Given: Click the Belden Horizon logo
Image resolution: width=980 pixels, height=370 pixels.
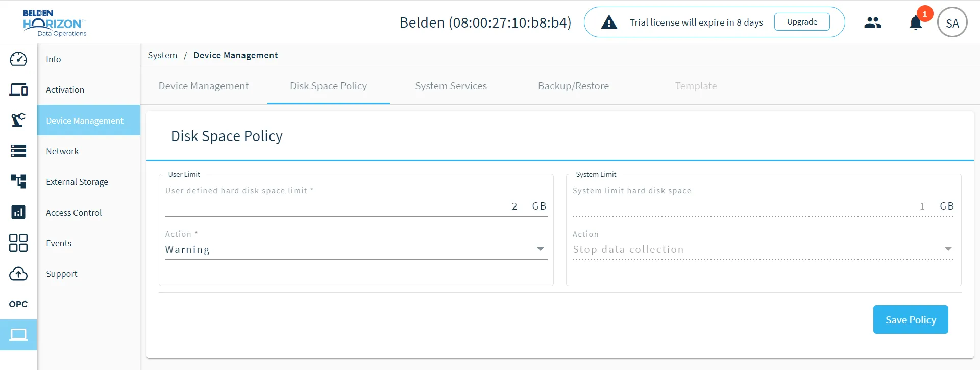Looking at the screenshot, I should (55, 22).
